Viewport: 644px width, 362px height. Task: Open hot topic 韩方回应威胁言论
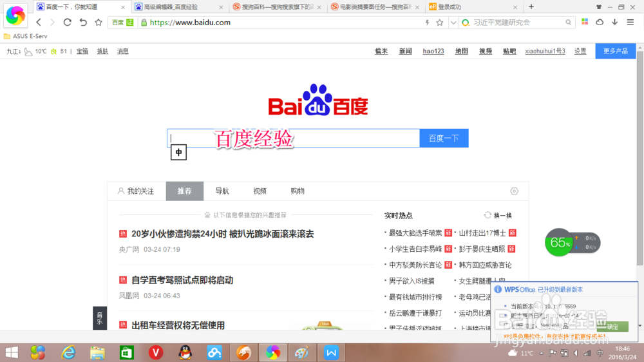(485, 265)
